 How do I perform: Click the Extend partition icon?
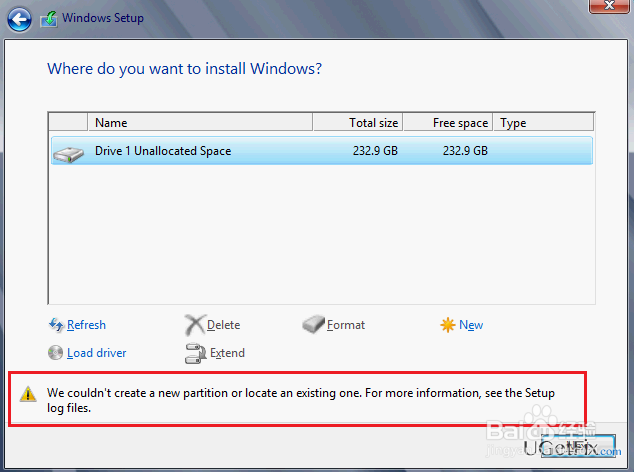[x=196, y=353]
